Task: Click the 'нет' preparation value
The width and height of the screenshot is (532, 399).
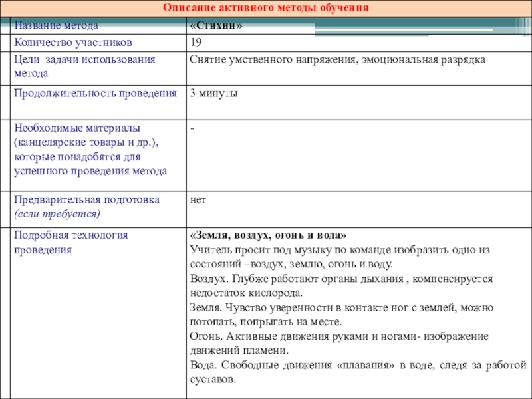Action: click(198, 200)
